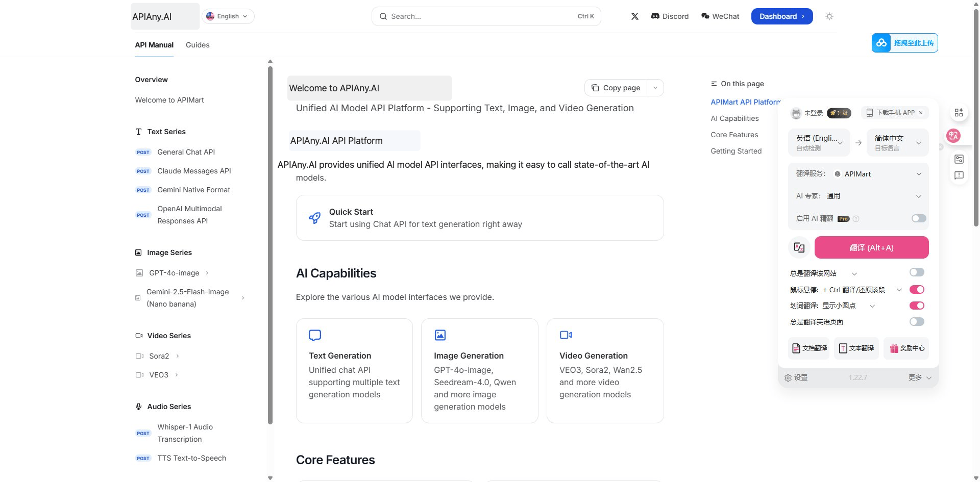Open the English language dropdown
980x482 pixels.
(228, 16)
